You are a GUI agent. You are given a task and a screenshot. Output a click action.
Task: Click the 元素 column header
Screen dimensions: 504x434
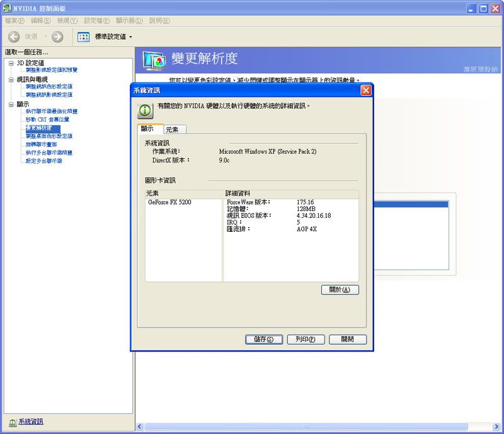(184, 193)
